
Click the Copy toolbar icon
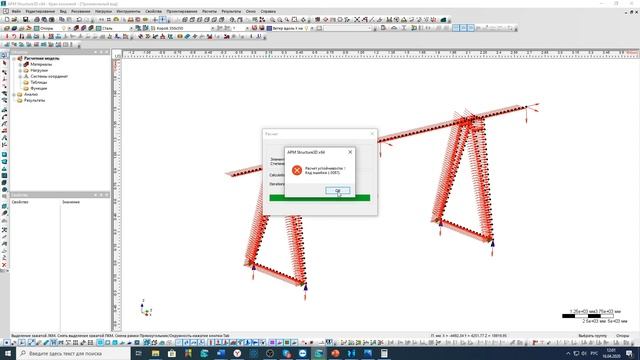click(62, 20)
